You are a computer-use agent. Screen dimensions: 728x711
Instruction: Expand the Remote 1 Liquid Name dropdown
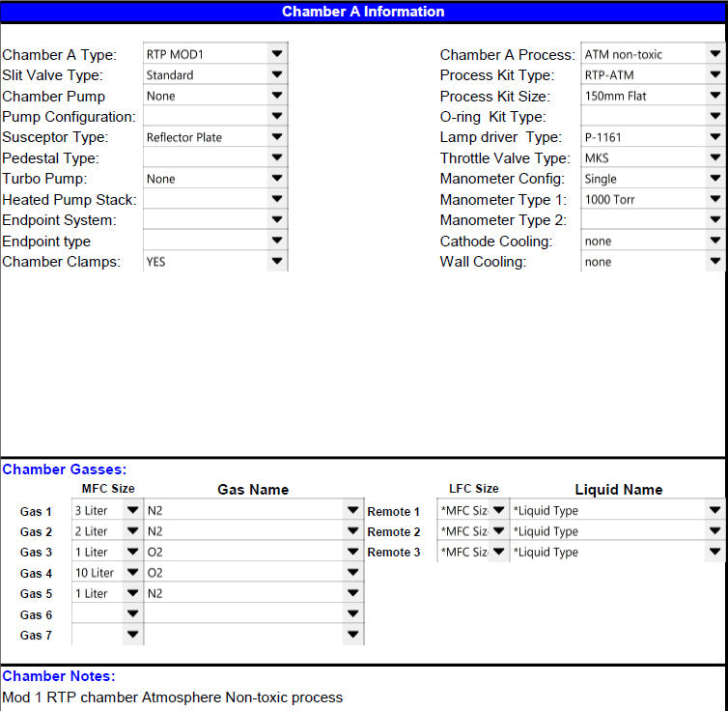(715, 510)
